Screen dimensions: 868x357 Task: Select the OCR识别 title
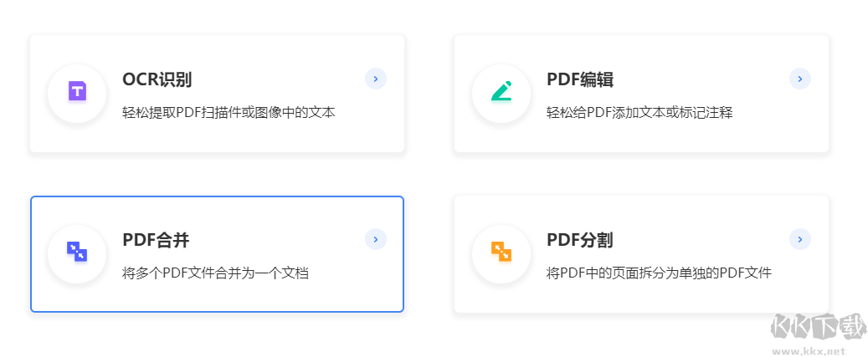pos(157,80)
